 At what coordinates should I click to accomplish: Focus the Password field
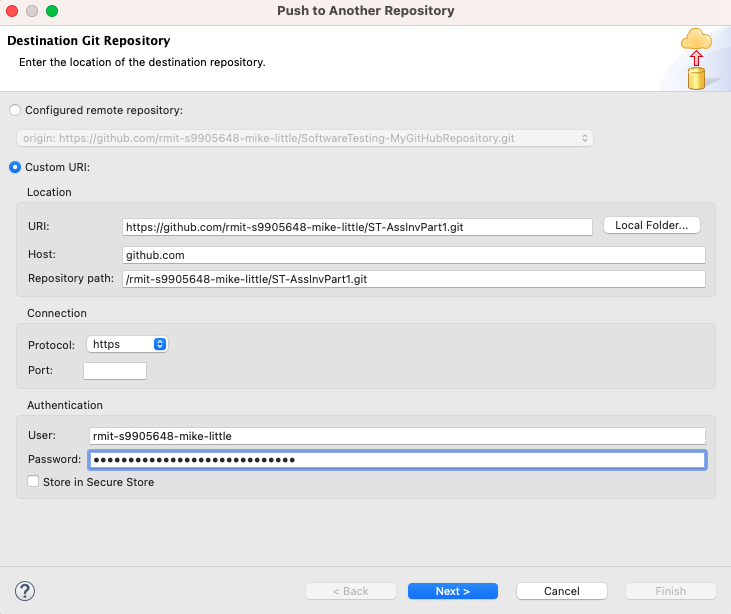398,460
